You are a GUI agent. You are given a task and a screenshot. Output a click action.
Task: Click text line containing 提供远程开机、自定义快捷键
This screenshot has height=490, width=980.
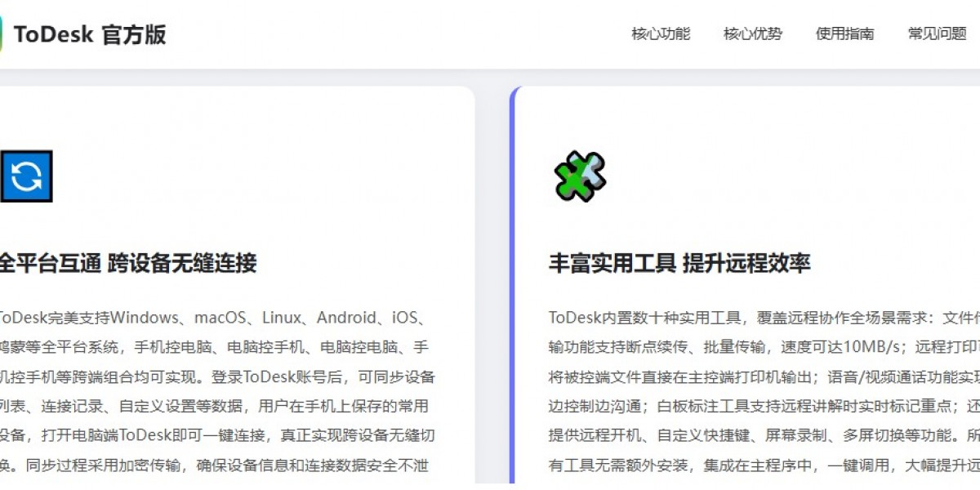click(764, 435)
